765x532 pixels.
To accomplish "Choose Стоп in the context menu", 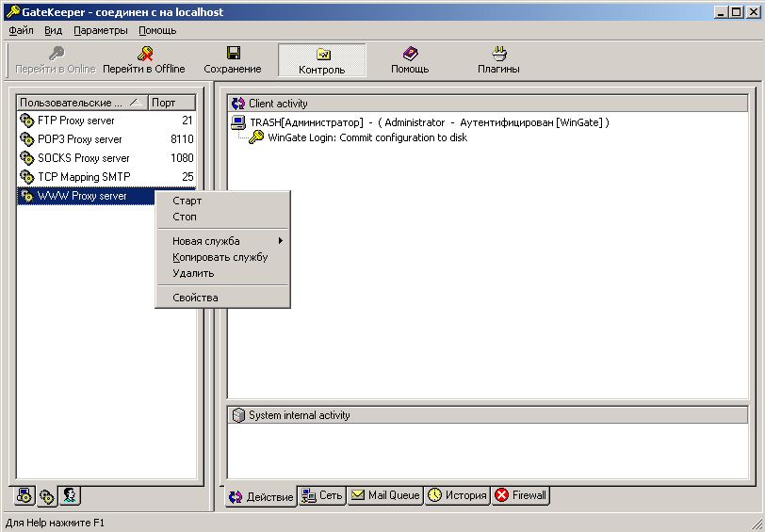I will click(222, 217).
